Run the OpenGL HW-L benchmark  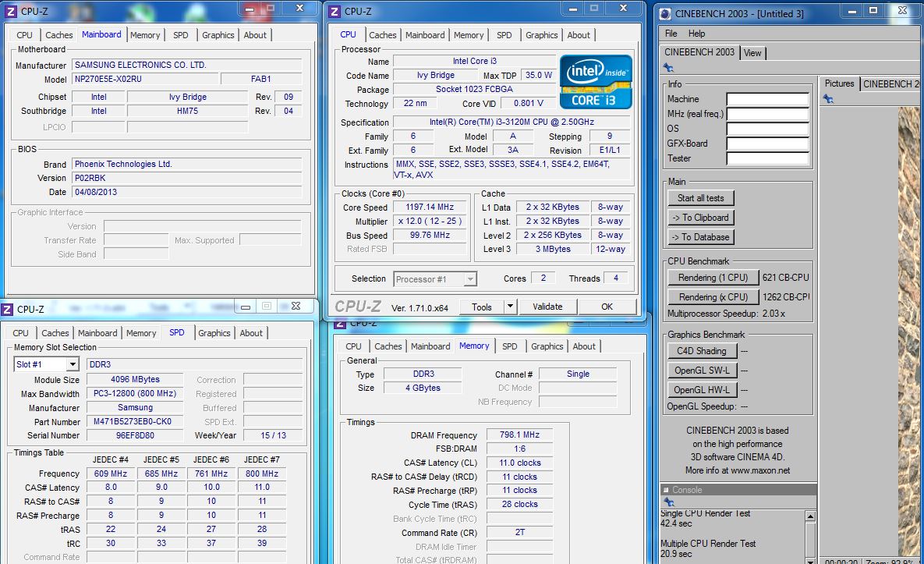[702, 390]
